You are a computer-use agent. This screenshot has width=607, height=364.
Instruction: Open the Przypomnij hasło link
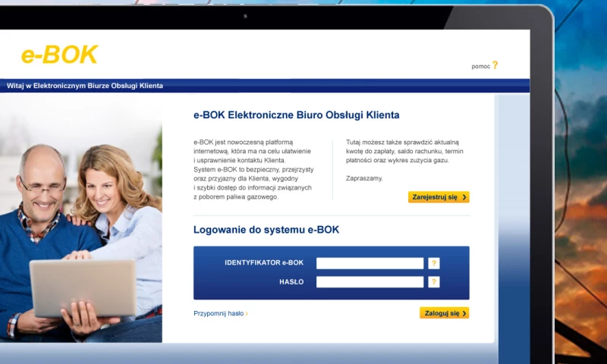[x=219, y=313]
